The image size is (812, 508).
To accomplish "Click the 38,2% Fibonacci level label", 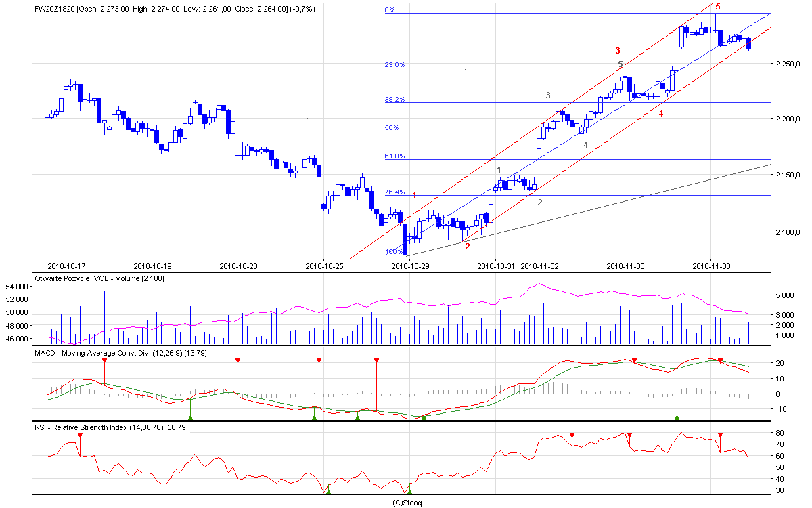I will click(x=394, y=100).
